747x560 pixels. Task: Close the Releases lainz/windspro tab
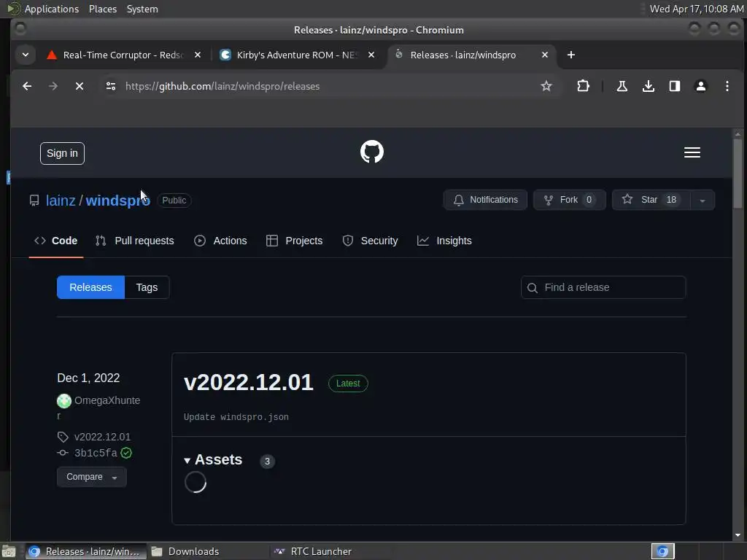click(x=544, y=55)
